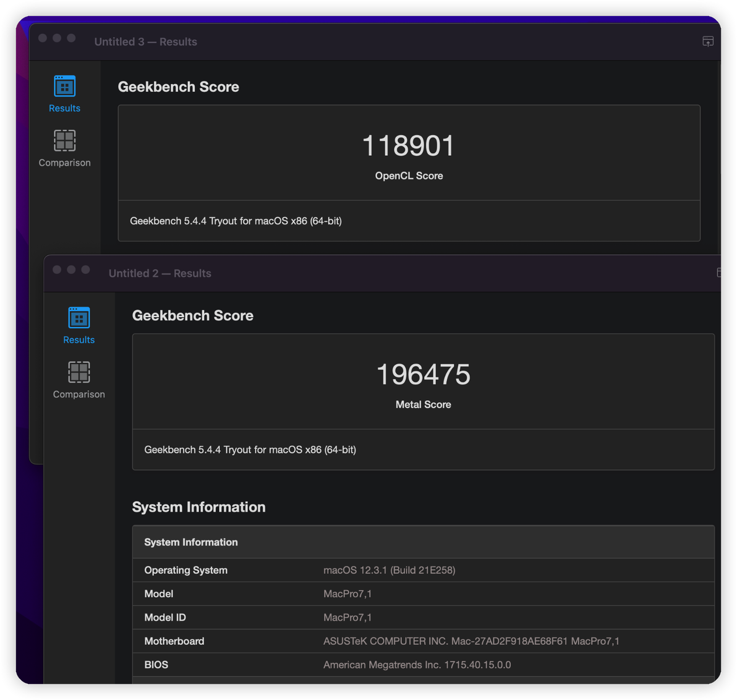The height and width of the screenshot is (700, 737).
Task: Minimize the Untitled 2 Results window
Action: click(x=72, y=270)
